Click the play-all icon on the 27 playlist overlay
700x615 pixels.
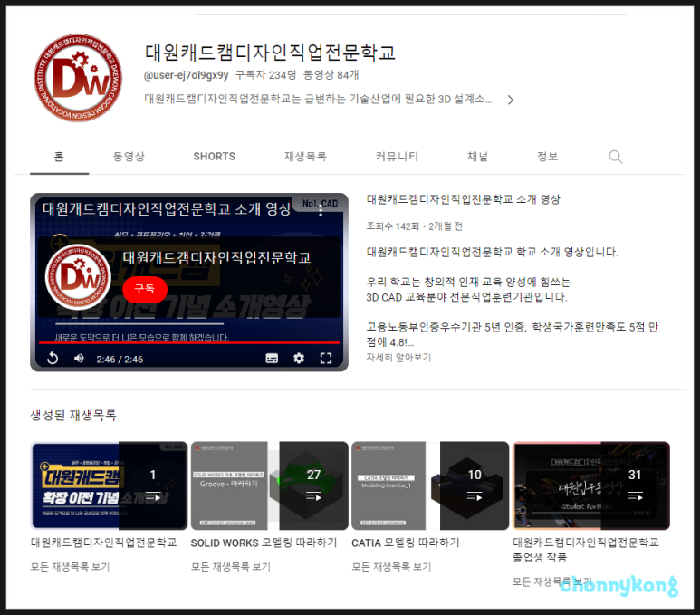pos(314,495)
